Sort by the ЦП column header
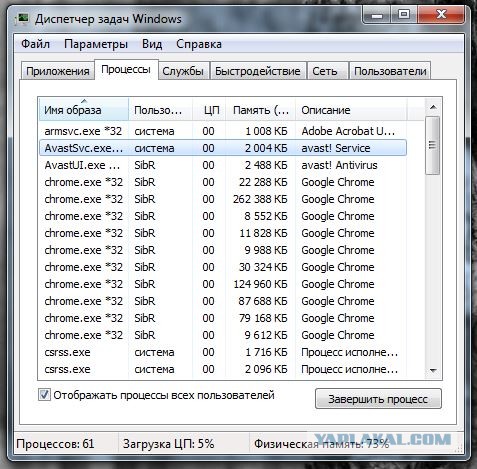This screenshot has width=477, height=469. (x=209, y=110)
